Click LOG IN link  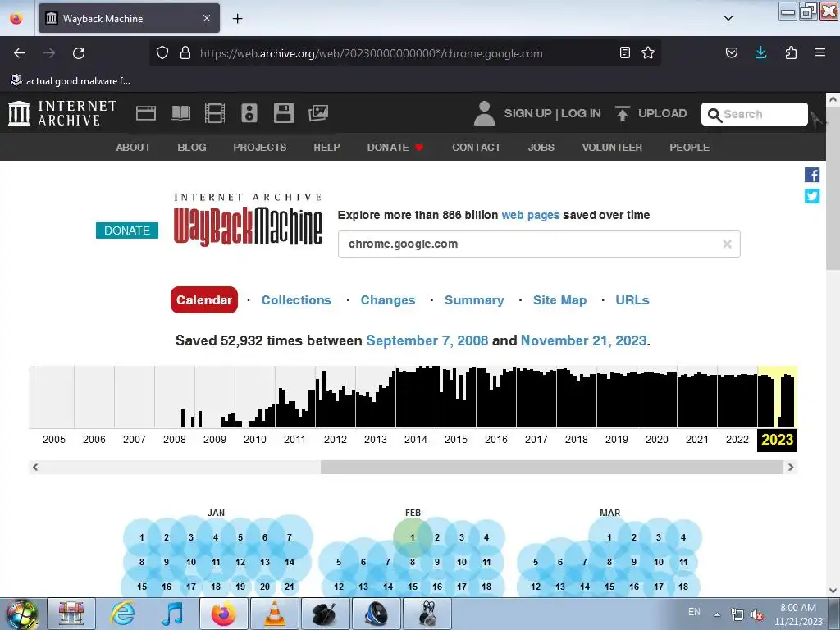581,113
